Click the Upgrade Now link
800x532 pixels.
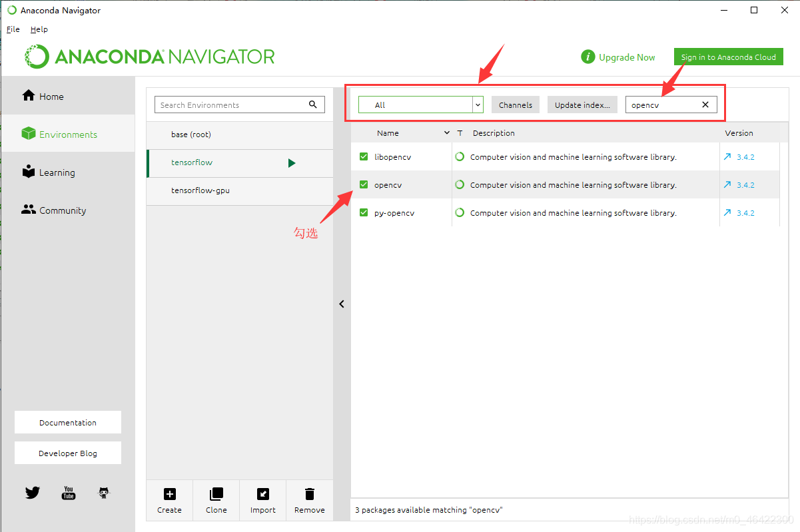(627, 57)
